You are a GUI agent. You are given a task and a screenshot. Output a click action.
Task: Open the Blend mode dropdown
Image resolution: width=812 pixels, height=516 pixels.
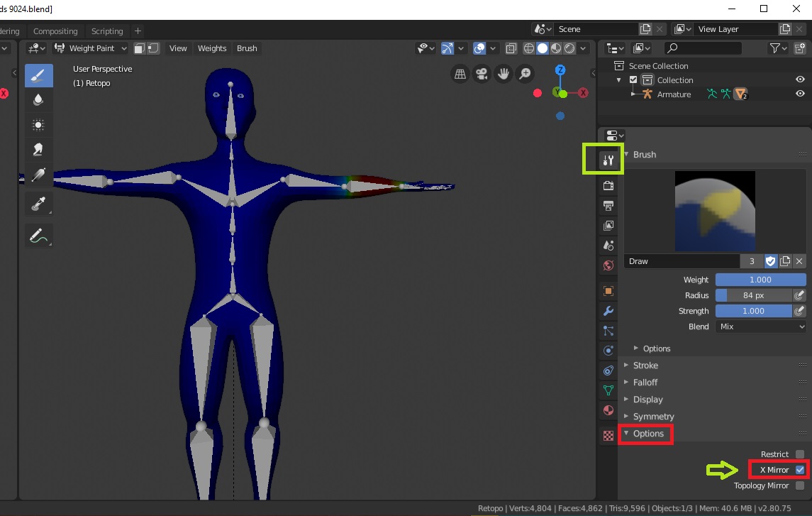[760, 326]
